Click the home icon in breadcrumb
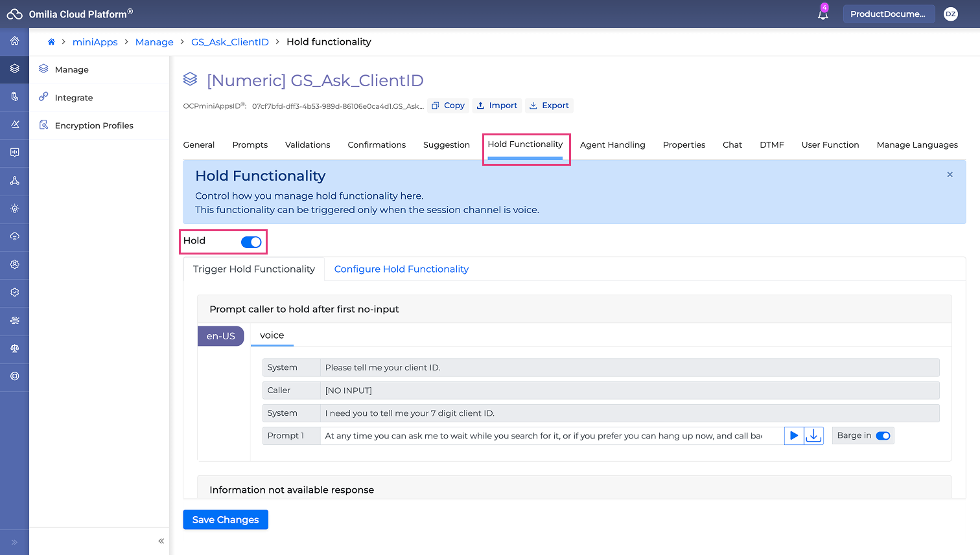Screen dimensions: 980x555 pos(51,42)
